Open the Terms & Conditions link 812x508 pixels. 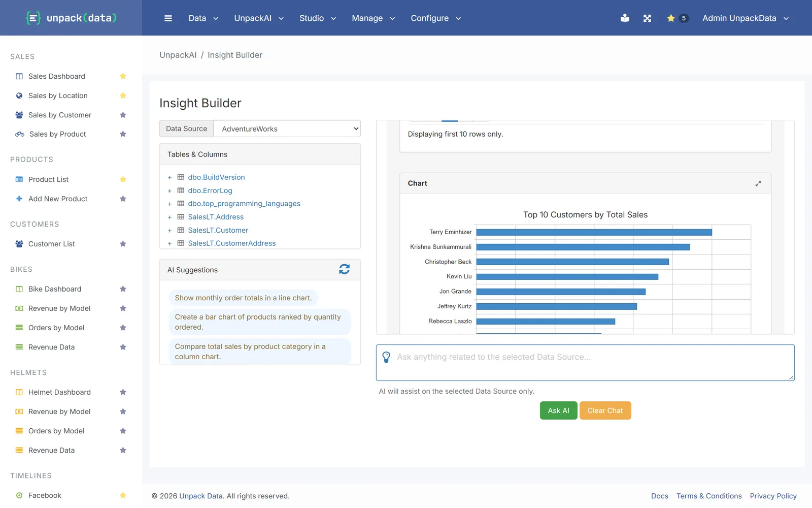click(x=709, y=496)
